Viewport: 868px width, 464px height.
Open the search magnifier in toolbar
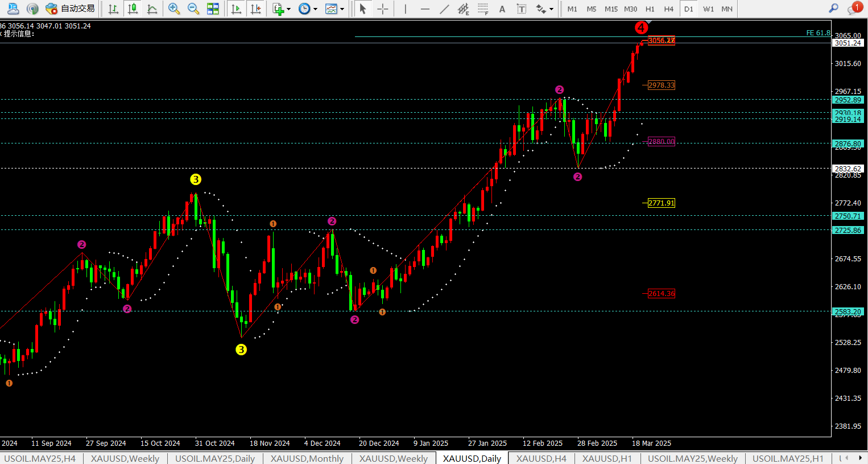tap(833, 9)
